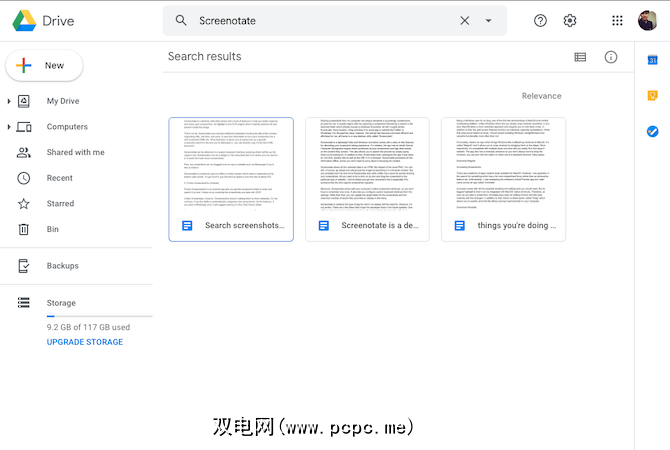Click the 'Search screenshots...' file name

point(244,226)
